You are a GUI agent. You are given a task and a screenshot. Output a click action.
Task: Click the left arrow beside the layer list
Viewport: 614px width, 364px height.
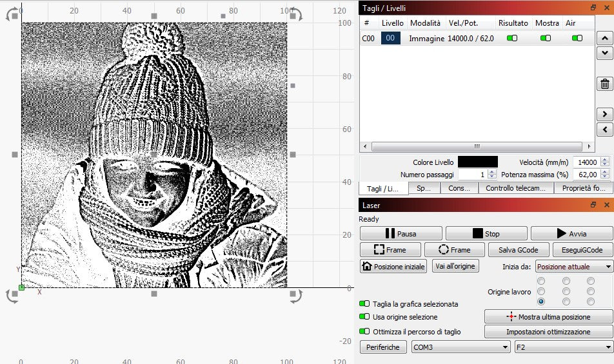(x=604, y=129)
